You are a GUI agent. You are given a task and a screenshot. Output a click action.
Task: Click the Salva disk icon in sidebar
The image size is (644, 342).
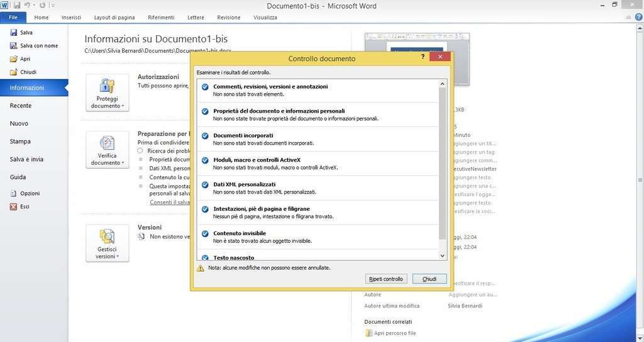tap(14, 33)
